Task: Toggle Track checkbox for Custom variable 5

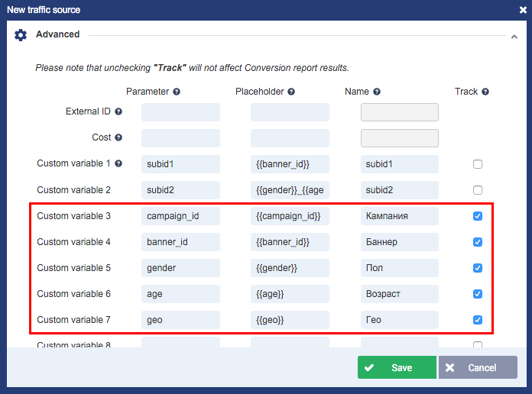Action: (x=478, y=268)
